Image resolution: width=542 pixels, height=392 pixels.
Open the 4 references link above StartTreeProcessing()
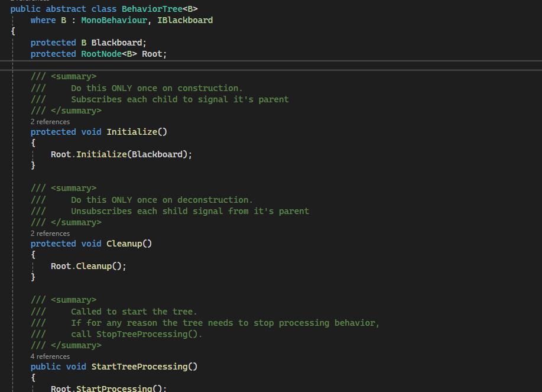50,357
